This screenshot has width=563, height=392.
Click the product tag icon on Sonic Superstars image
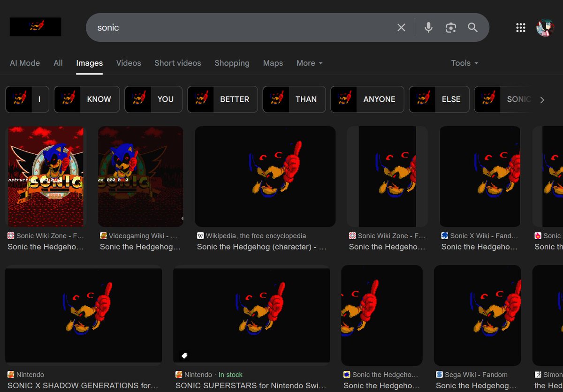point(184,355)
